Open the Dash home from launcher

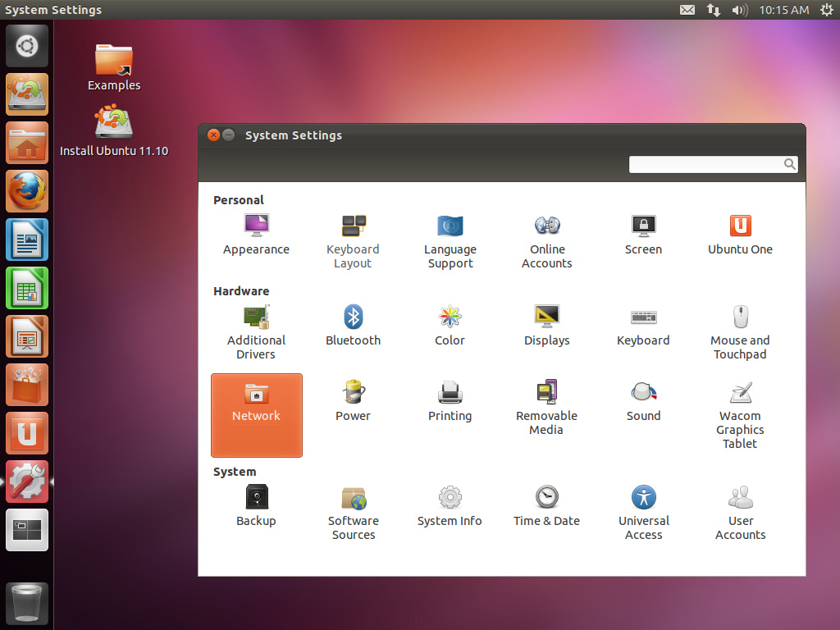point(27,46)
